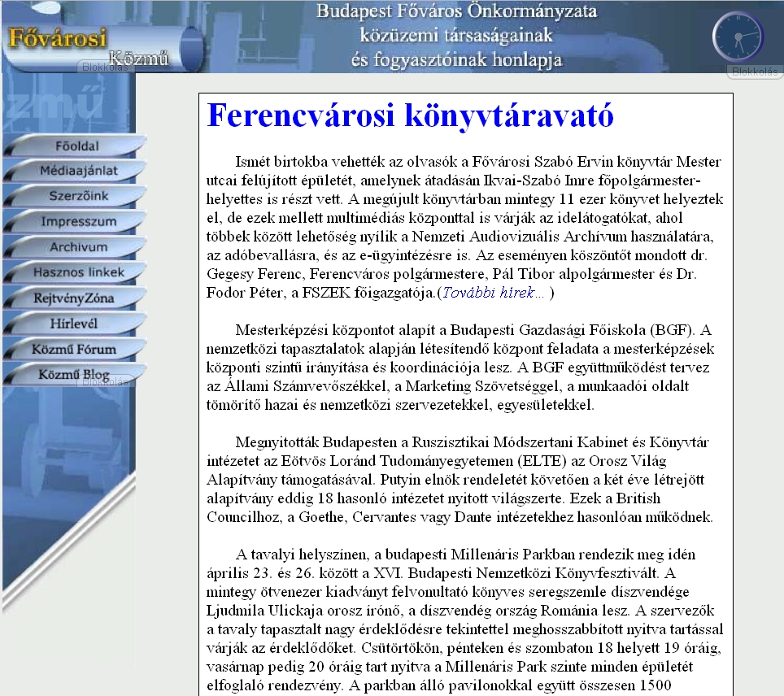Open the Közmű Blog
The width and height of the screenshot is (784, 696).
coord(75,374)
